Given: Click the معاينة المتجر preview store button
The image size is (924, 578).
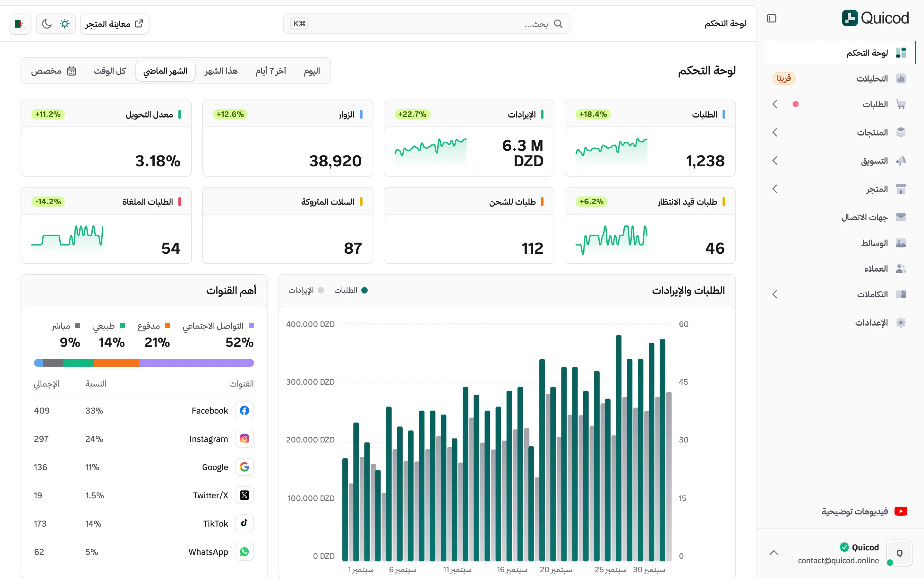Looking at the screenshot, I should pyautogui.click(x=115, y=24).
